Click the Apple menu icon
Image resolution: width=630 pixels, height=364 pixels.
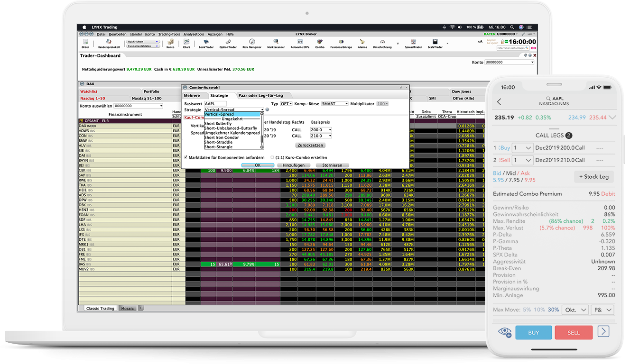84,27
